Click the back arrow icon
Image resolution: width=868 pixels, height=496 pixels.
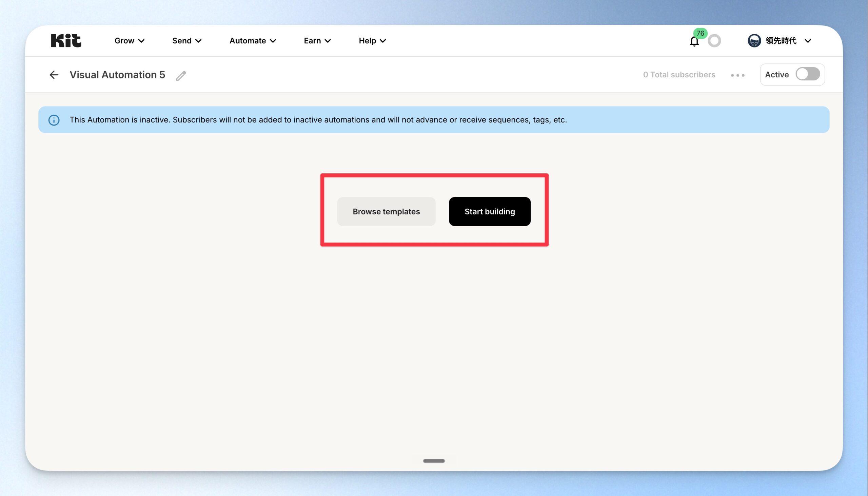click(54, 75)
